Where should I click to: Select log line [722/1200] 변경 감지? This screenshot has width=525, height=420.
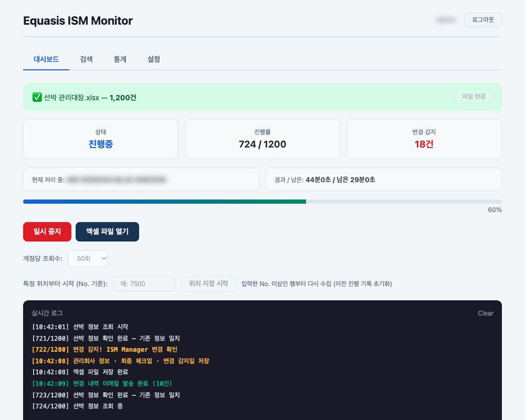[104, 349]
